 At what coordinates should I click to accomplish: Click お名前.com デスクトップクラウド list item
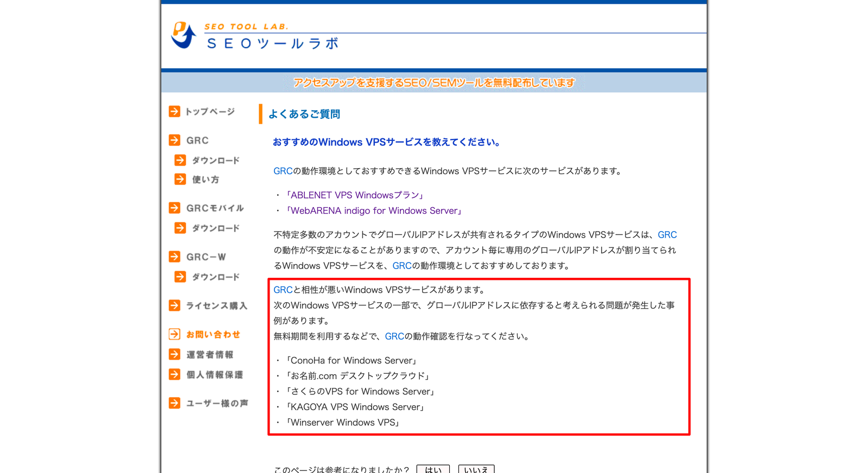(x=358, y=376)
